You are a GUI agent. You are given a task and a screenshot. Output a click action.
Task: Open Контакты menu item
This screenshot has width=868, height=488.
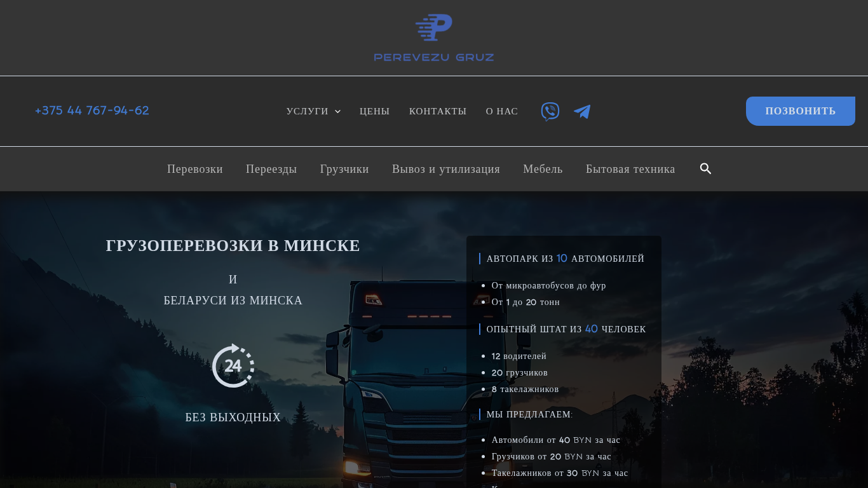pyautogui.click(x=438, y=111)
